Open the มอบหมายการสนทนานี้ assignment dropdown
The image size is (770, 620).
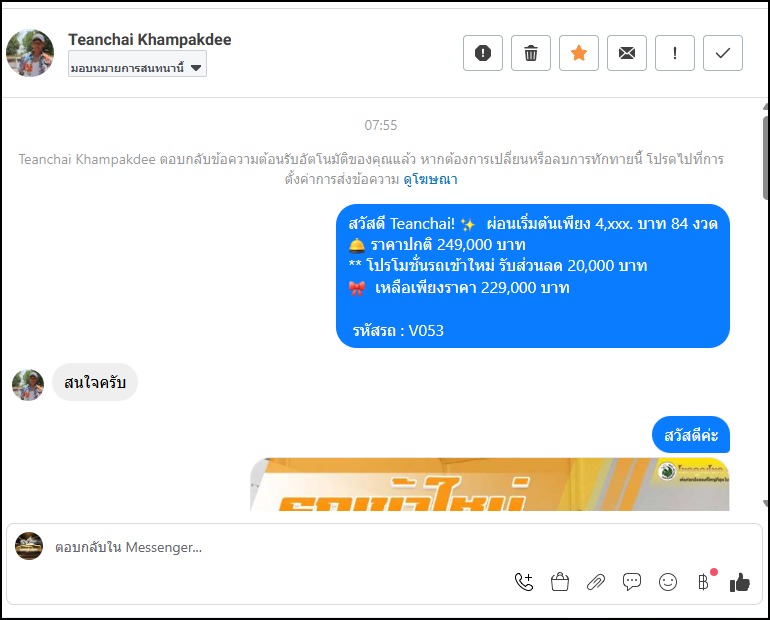[x=137, y=68]
